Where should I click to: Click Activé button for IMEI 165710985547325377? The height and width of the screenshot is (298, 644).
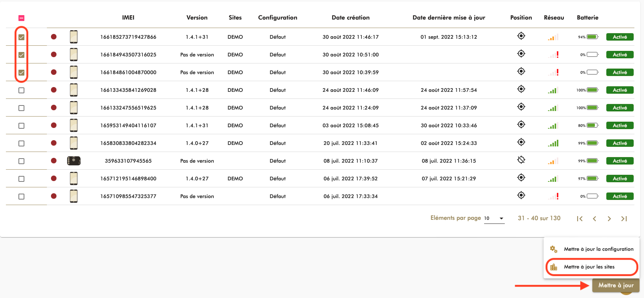pyautogui.click(x=620, y=196)
